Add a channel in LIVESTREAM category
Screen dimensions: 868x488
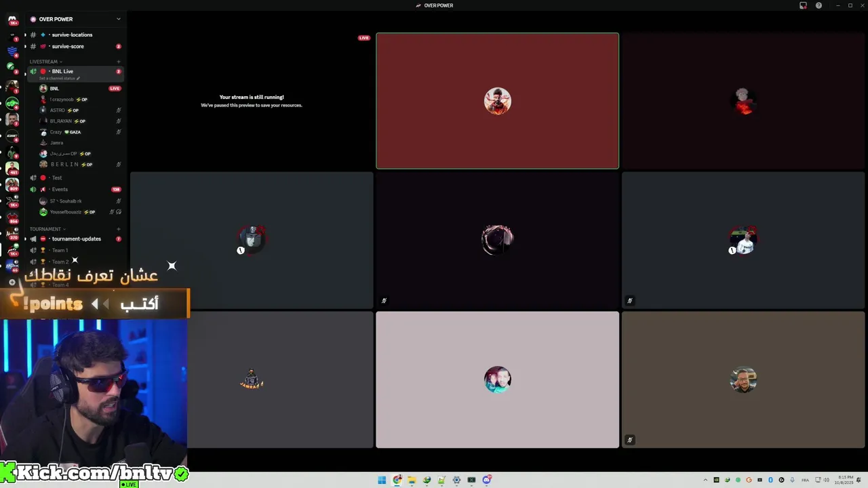(119, 62)
